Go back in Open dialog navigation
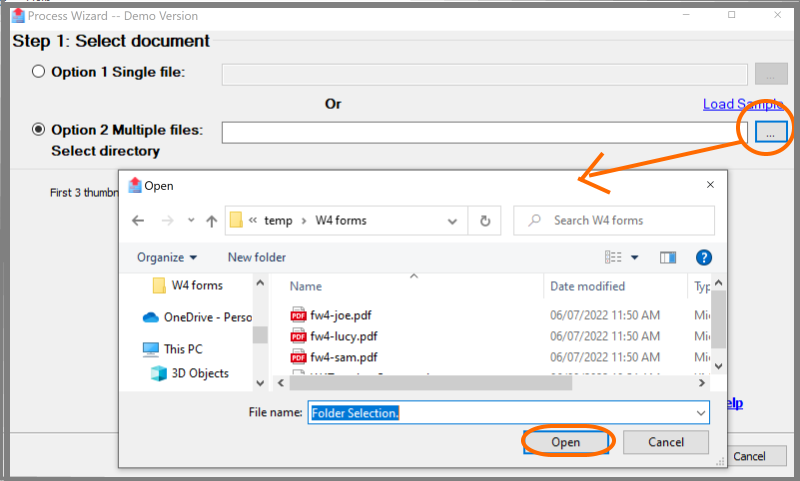 (x=138, y=220)
